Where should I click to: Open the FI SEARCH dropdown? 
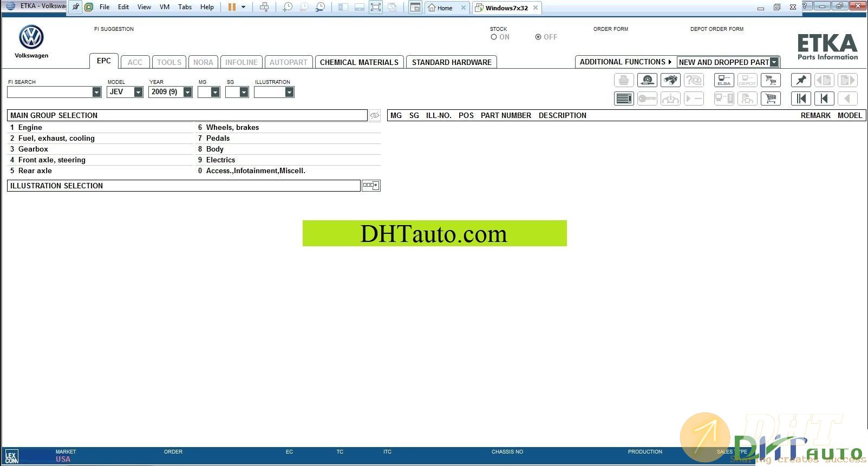[x=96, y=92]
